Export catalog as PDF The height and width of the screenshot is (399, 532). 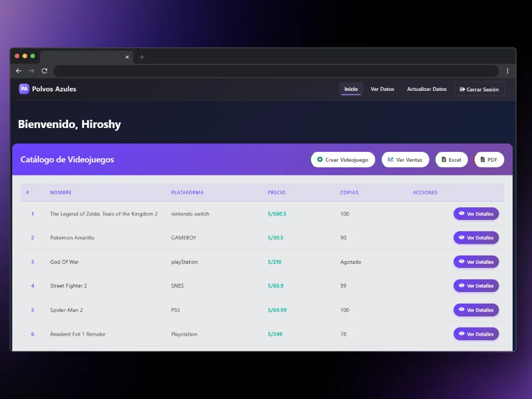pos(489,160)
